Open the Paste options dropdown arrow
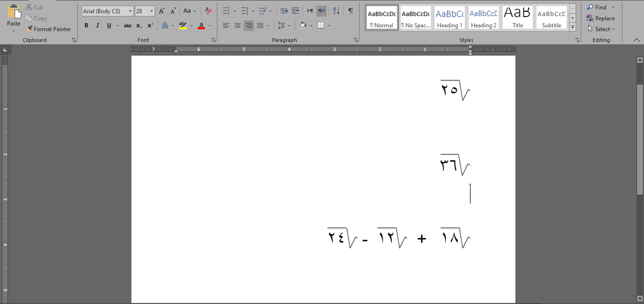644x304 pixels. (13, 30)
